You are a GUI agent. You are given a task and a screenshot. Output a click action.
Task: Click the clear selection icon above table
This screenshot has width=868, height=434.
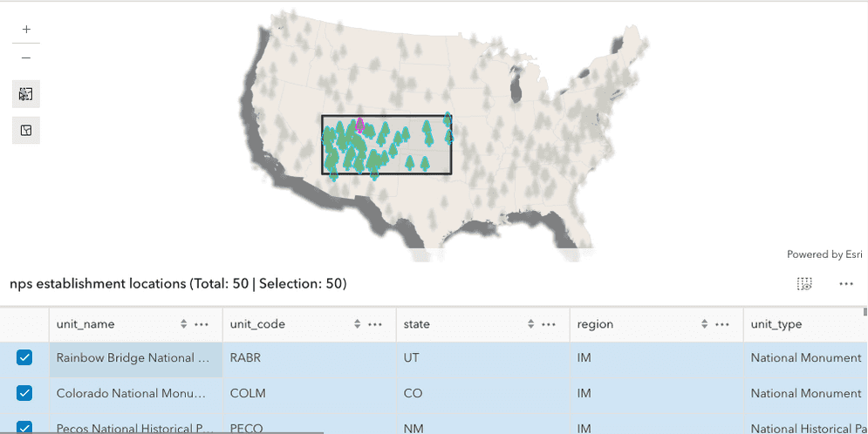tap(804, 283)
